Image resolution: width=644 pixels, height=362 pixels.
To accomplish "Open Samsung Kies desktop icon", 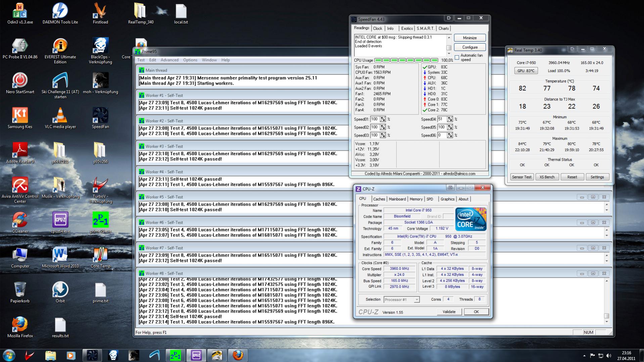I will (20, 118).
